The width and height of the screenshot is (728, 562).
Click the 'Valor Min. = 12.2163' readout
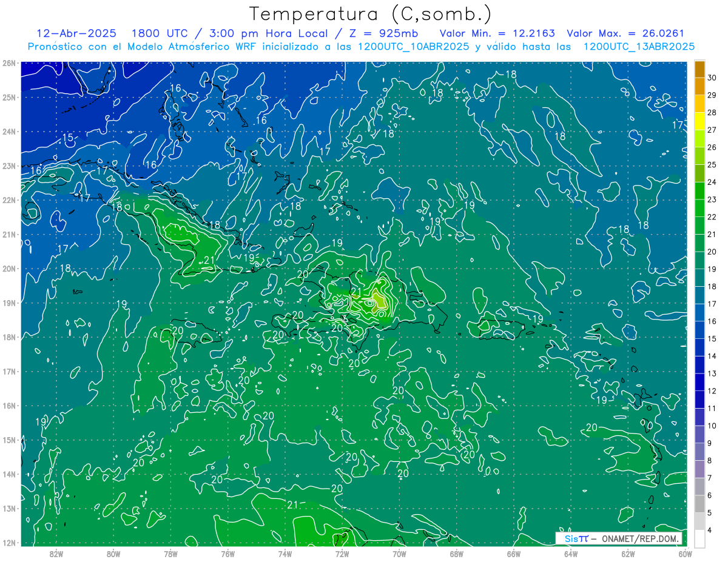(x=496, y=33)
